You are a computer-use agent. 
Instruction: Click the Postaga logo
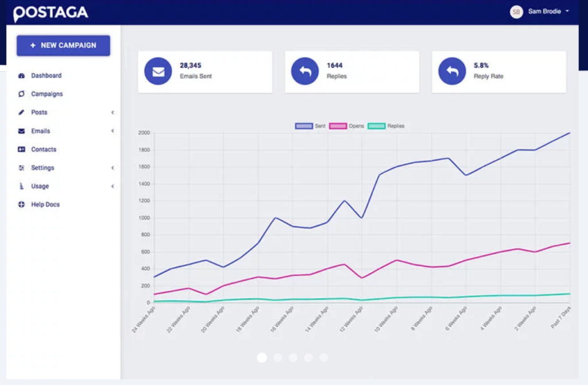[51, 14]
